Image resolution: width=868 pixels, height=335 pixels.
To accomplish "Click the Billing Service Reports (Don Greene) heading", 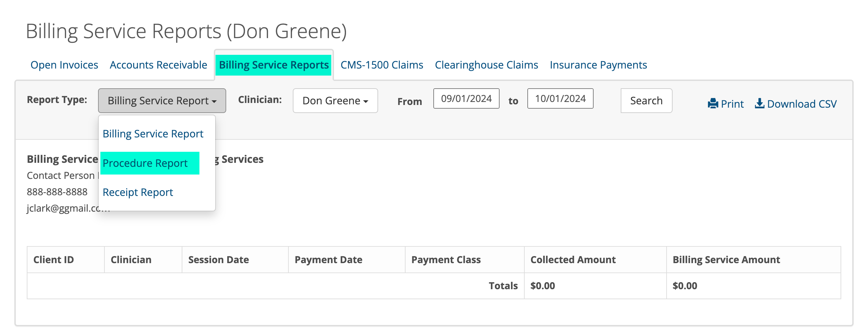I will coord(186,31).
